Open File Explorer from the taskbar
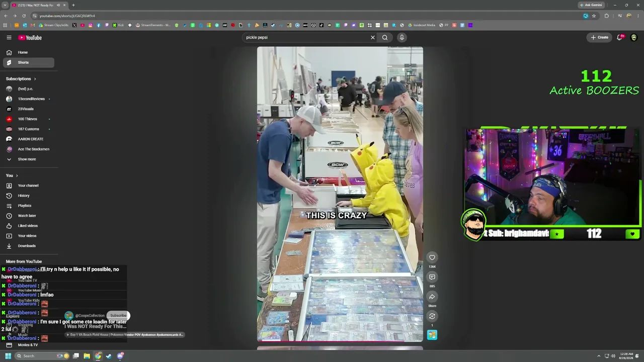The image size is (644, 362). coord(87,356)
